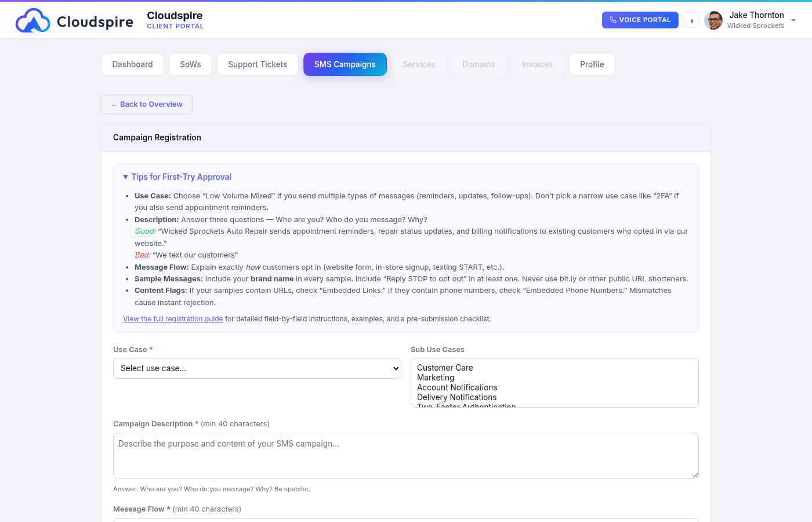812x522 pixels.
Task: Open the SoWs tab
Action: click(190, 64)
